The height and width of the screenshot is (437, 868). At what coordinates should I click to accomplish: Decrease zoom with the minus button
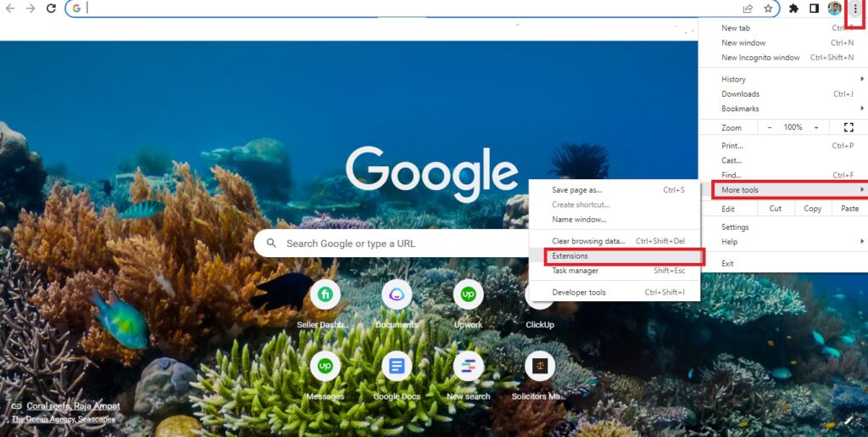(x=770, y=127)
